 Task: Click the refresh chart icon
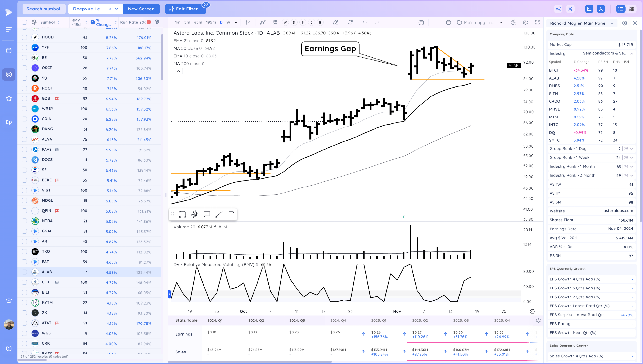click(x=350, y=23)
